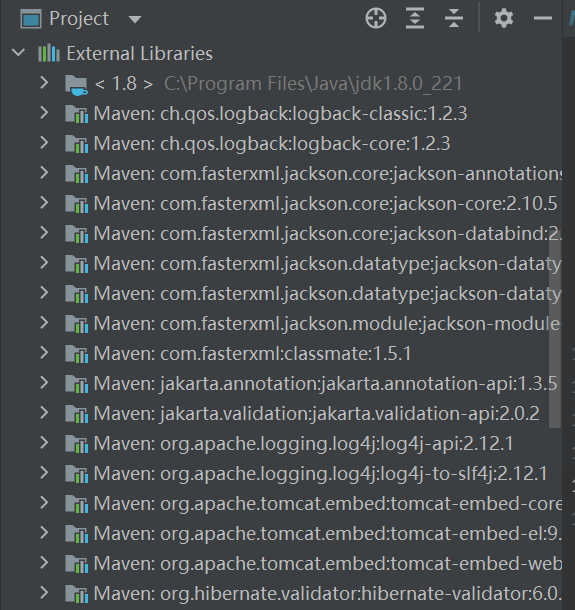Screen dimensions: 575x610
Task: Expand the jackson-databind library node
Action: (44, 232)
